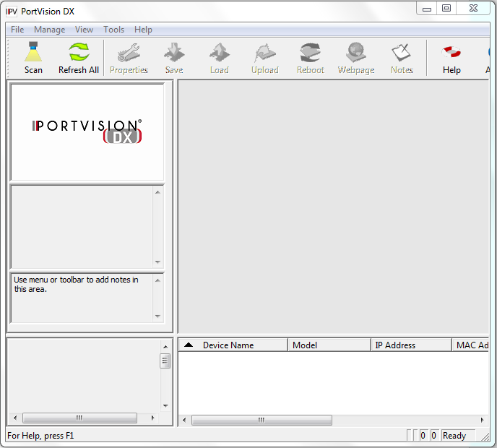Click left arrow of the device list scrollbar
Screen dimensions: 497x448
184,420
